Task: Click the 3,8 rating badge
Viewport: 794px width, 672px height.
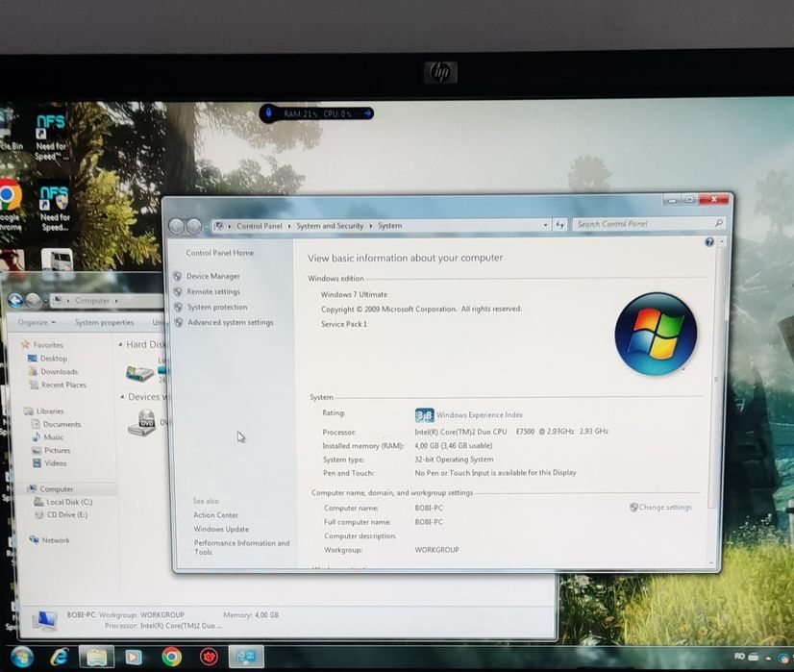Action: [424, 415]
